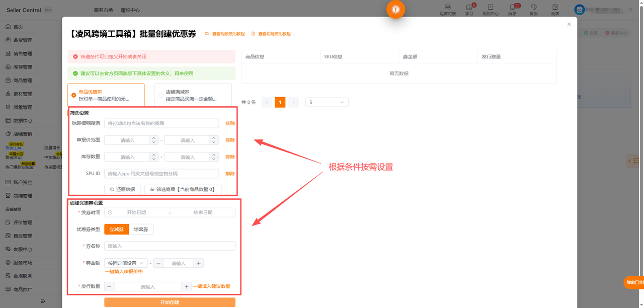Click minus button for 发行数量
The width and height of the screenshot is (644, 308).
110,287
